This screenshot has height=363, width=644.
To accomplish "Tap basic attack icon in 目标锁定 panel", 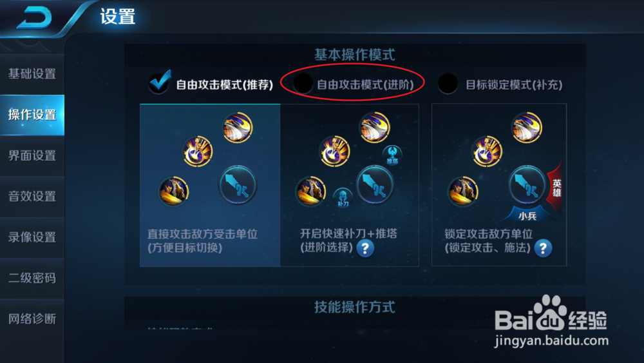I will coord(527,185).
